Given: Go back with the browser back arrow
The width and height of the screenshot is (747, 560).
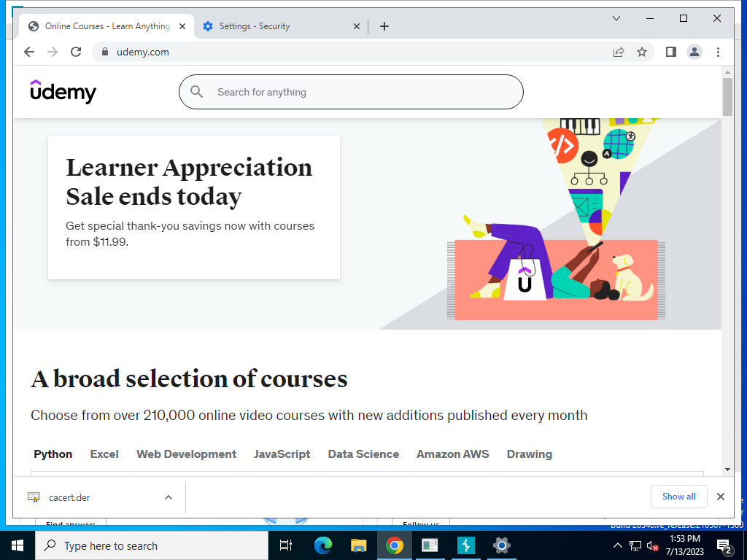Looking at the screenshot, I should (29, 52).
